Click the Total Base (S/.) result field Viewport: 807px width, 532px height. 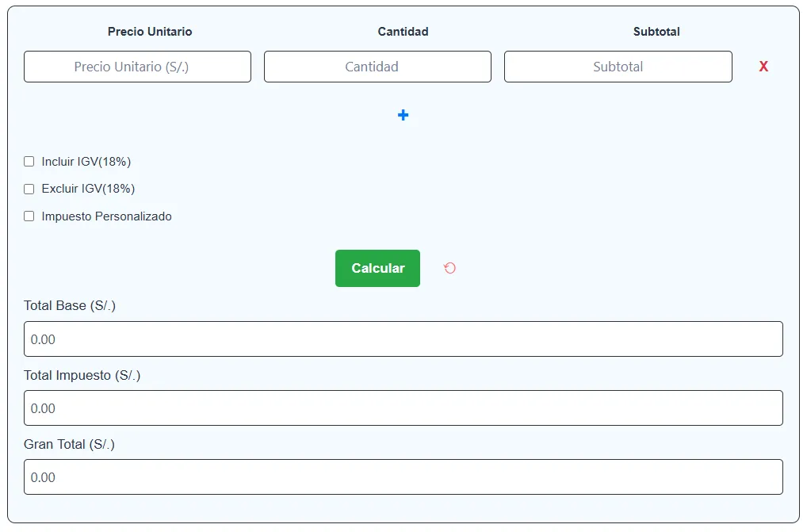pyautogui.click(x=403, y=339)
